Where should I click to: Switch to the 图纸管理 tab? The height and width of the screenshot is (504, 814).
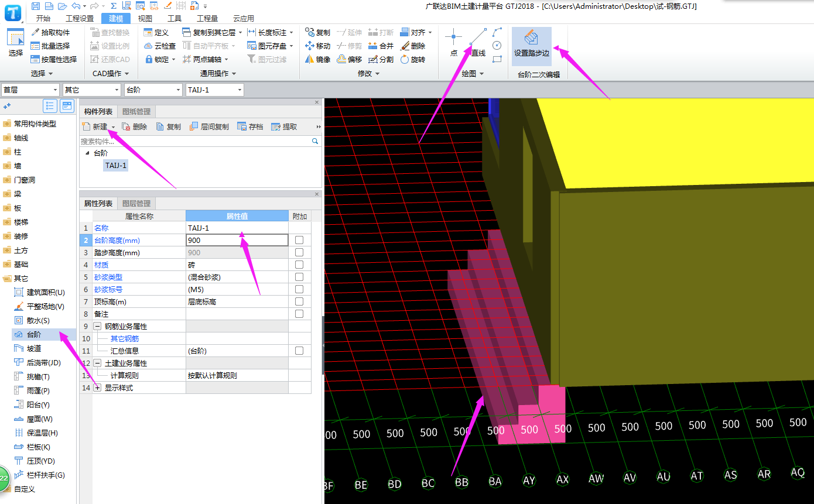coord(136,111)
